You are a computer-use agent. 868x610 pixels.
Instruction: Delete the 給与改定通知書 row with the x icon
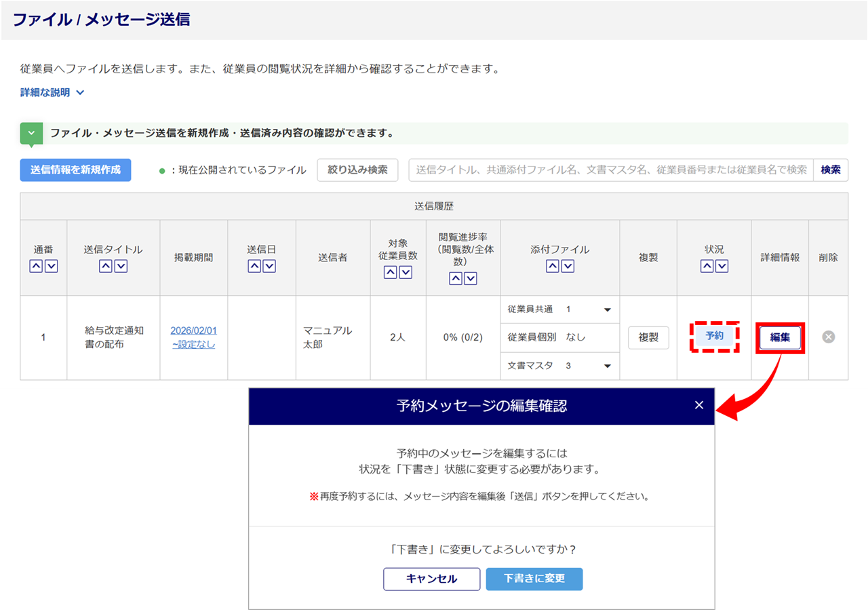click(x=828, y=337)
